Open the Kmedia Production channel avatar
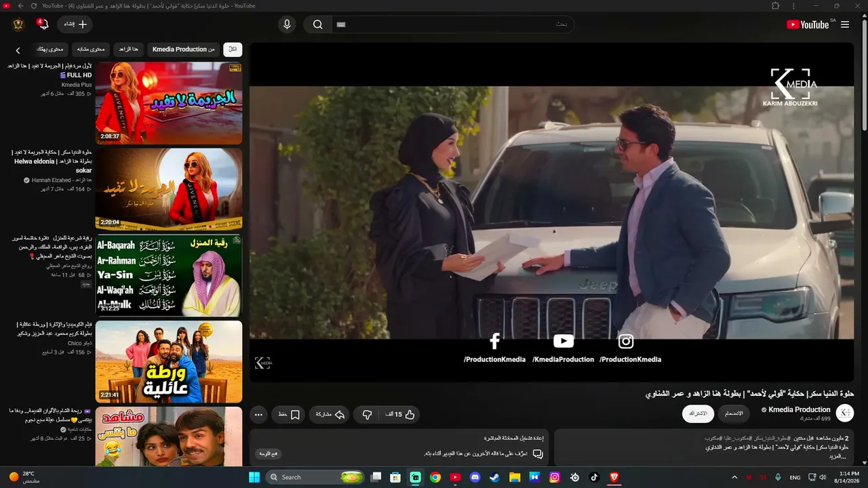The image size is (868, 488). tap(845, 413)
